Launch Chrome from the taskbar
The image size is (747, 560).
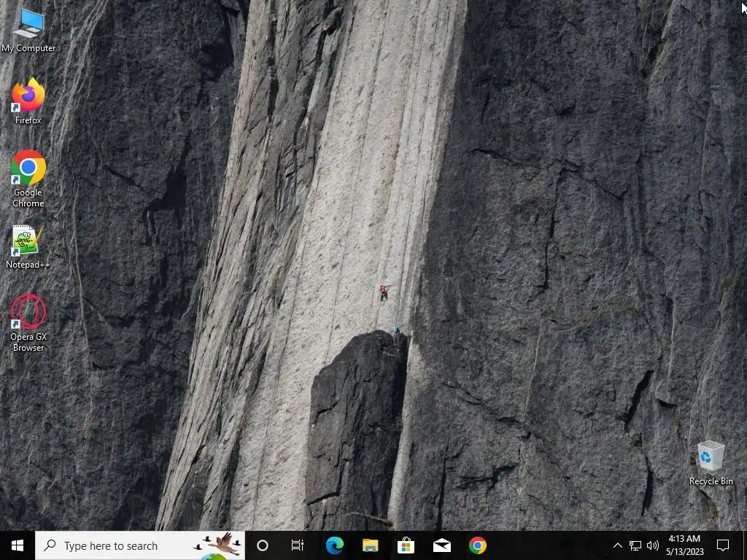(x=477, y=545)
